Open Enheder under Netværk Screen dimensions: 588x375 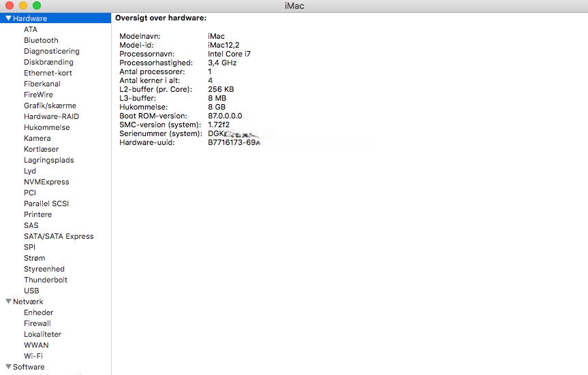pyautogui.click(x=39, y=312)
